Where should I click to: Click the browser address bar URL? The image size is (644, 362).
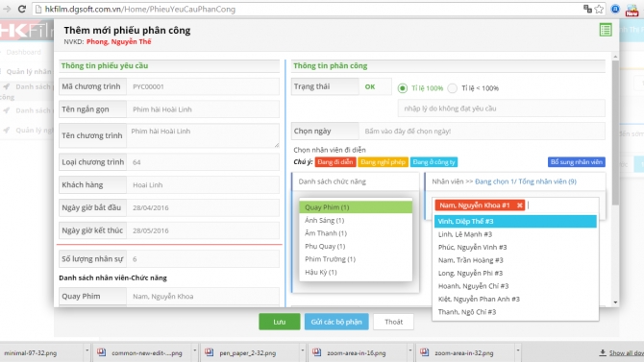[139, 9]
